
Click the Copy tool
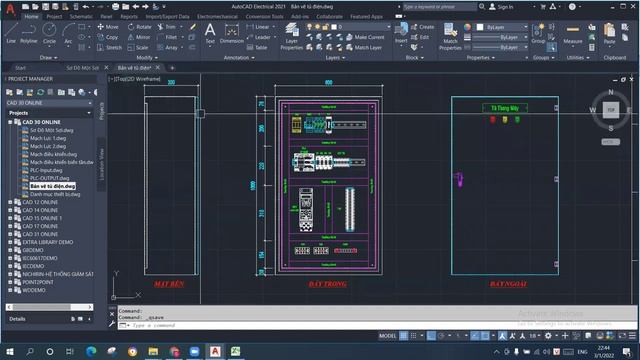click(x=108, y=37)
